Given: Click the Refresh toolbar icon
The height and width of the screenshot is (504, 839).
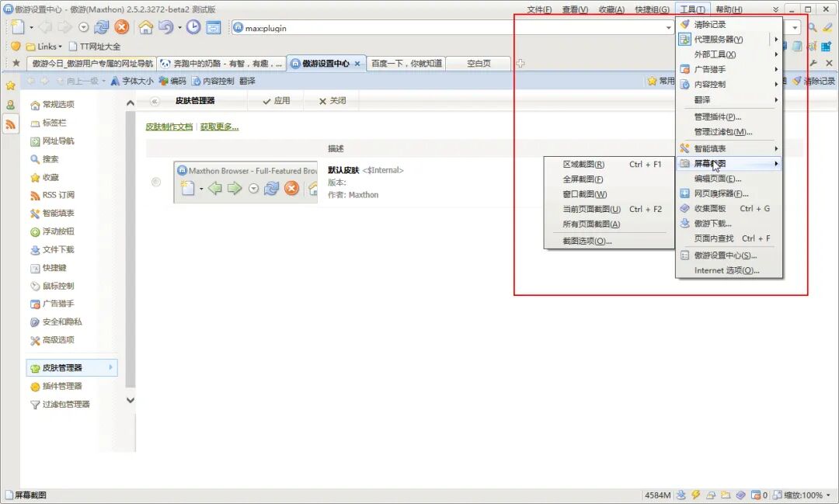Looking at the screenshot, I should pos(101,27).
